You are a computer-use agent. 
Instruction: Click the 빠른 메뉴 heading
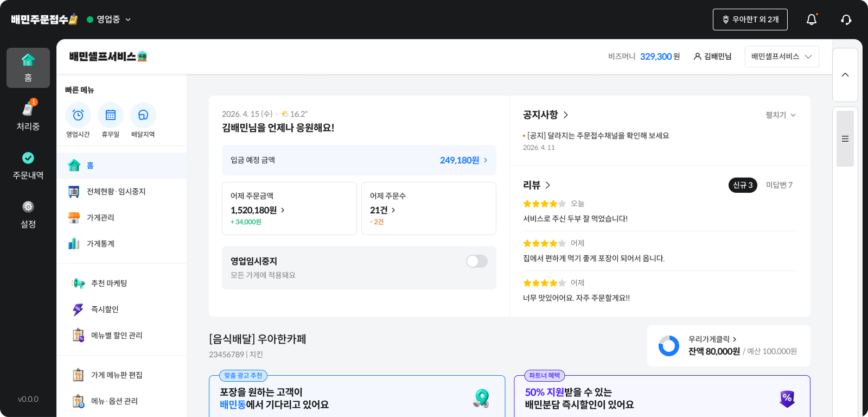coord(80,90)
